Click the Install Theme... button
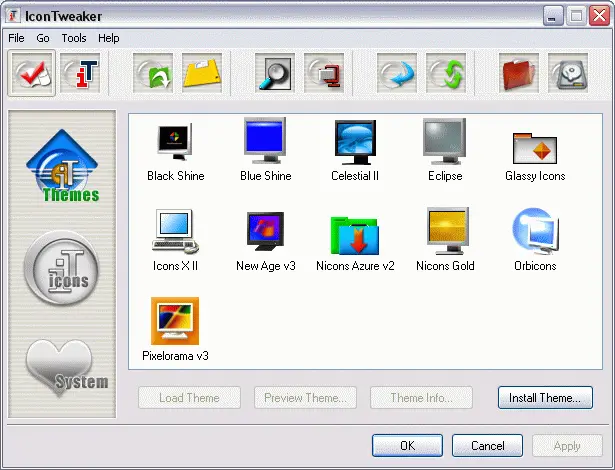615x470 pixels. (545, 398)
